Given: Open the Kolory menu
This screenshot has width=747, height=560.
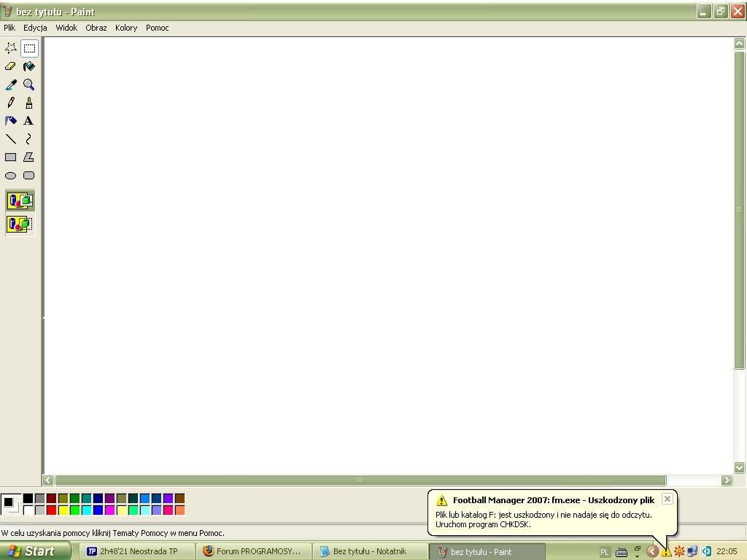Looking at the screenshot, I should [125, 28].
